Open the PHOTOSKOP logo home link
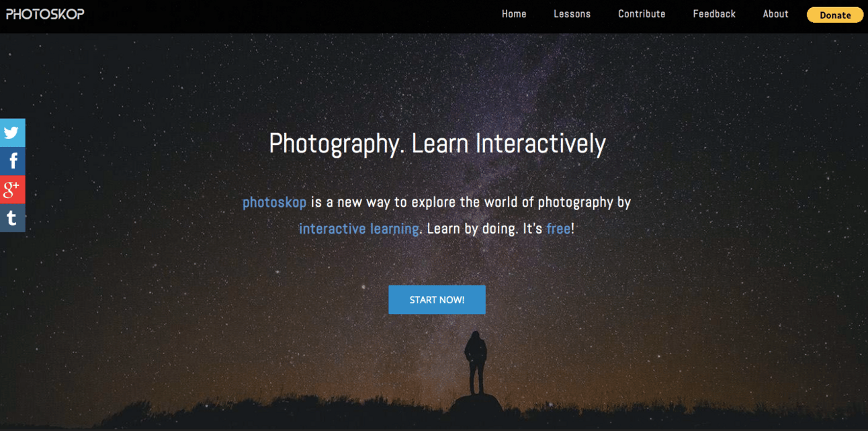The image size is (868, 431). (x=45, y=13)
